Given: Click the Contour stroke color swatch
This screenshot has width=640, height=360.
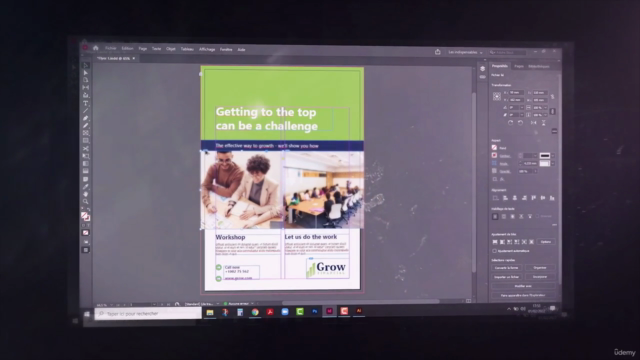Looking at the screenshot, I should pos(494,156).
